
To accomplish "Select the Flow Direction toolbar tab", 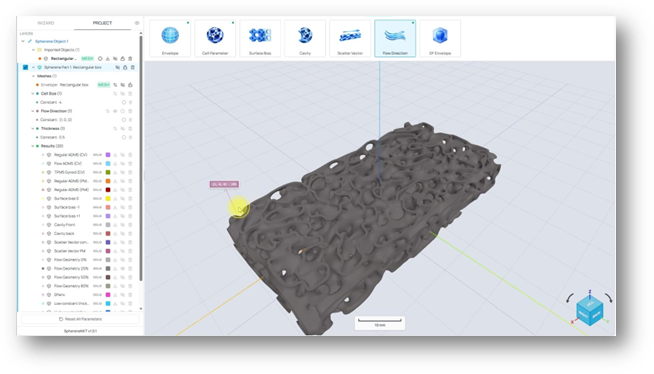I will point(395,38).
